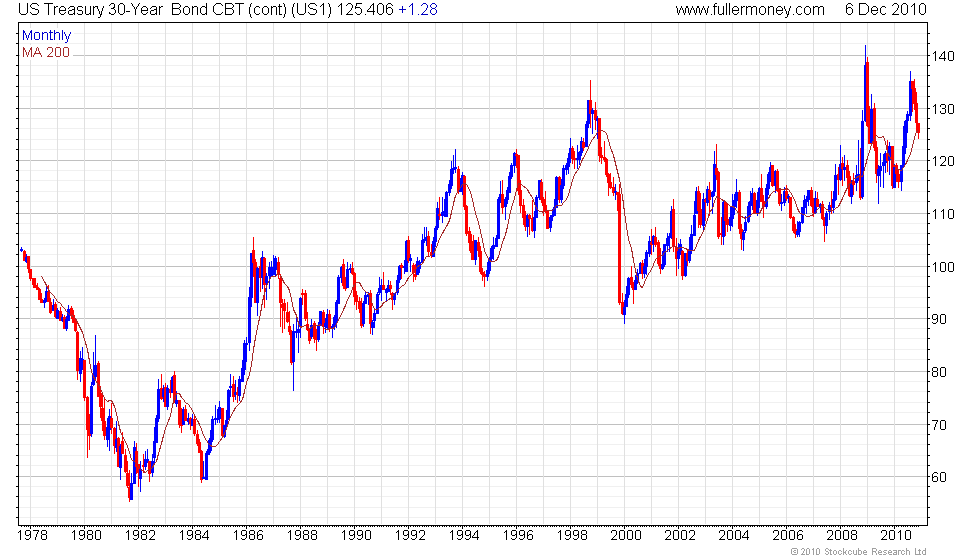
Task: Click the chart title 'US Treasury 30-Year Bond CBT'
Action: coord(131,10)
